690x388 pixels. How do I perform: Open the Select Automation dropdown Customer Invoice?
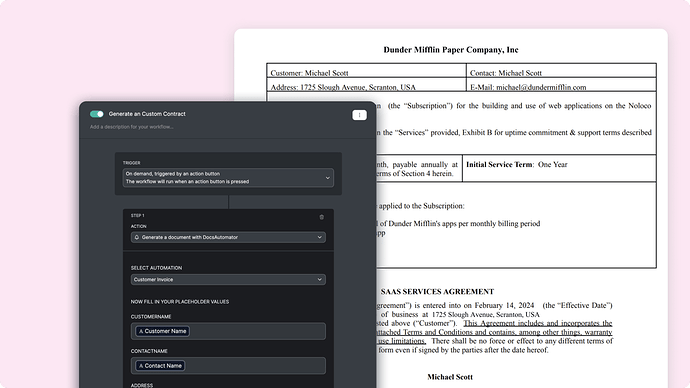pyautogui.click(x=228, y=279)
